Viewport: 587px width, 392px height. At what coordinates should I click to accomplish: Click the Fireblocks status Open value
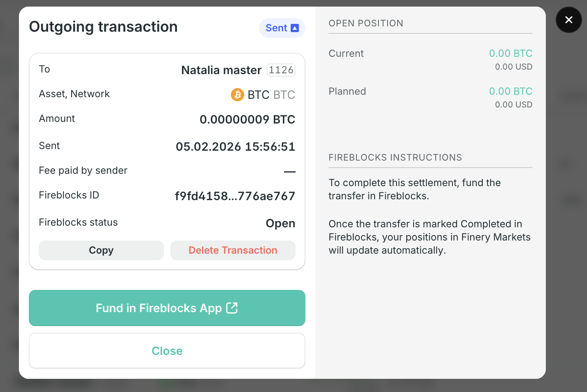(x=280, y=223)
